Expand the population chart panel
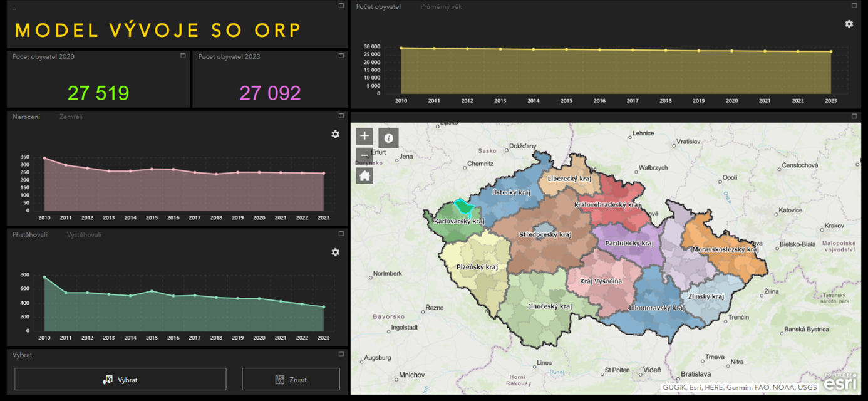The width and height of the screenshot is (868, 401). tap(854, 6)
